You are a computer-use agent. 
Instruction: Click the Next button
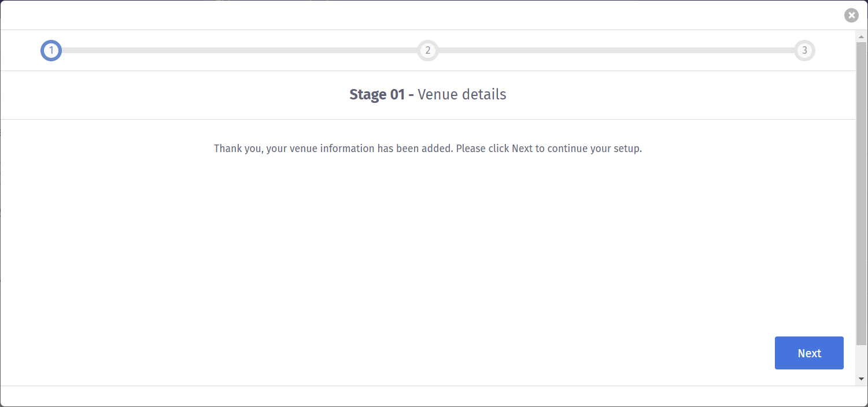coord(808,353)
